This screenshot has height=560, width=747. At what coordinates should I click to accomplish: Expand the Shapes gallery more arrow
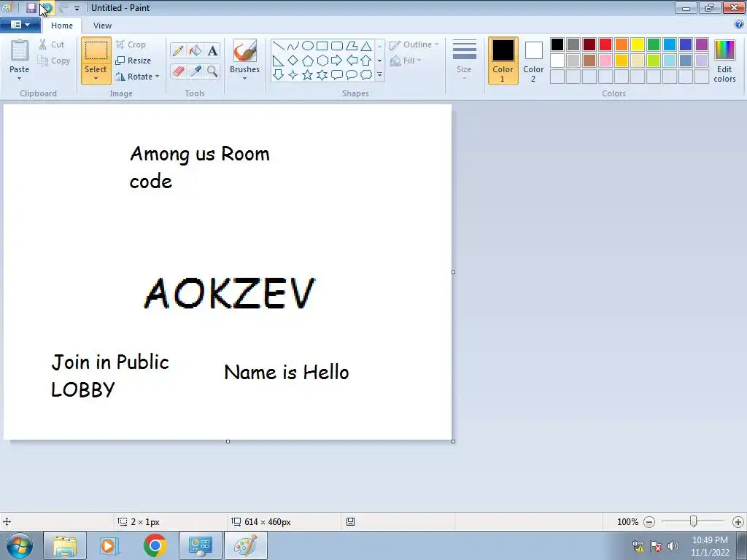click(x=379, y=75)
